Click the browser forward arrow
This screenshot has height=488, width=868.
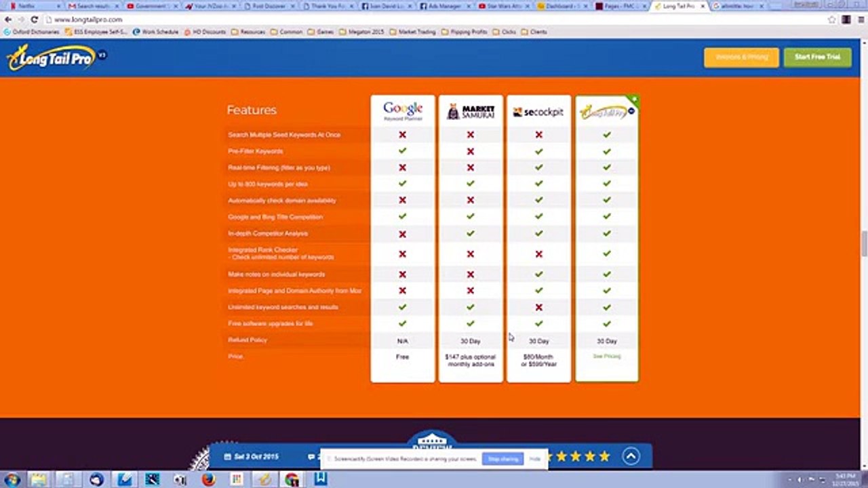pyautogui.click(x=21, y=20)
